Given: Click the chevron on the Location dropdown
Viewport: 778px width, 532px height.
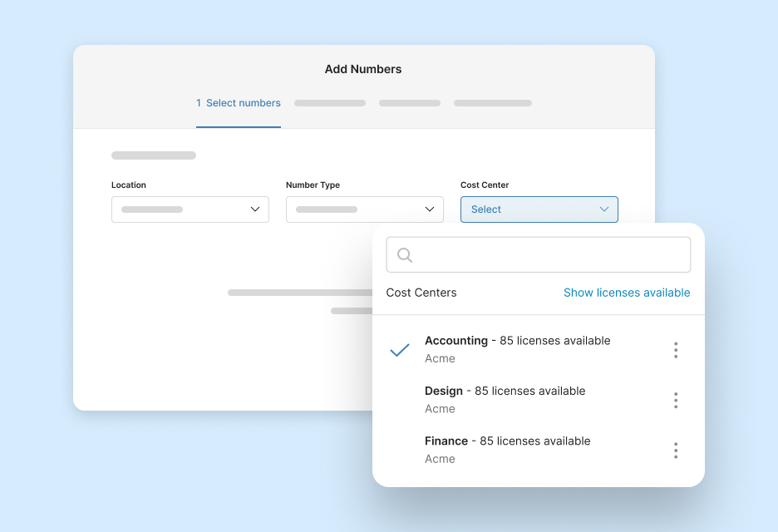Looking at the screenshot, I should [x=254, y=209].
